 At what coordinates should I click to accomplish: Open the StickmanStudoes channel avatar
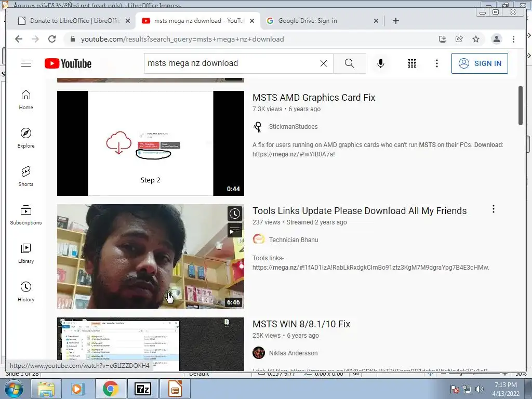[x=259, y=127]
